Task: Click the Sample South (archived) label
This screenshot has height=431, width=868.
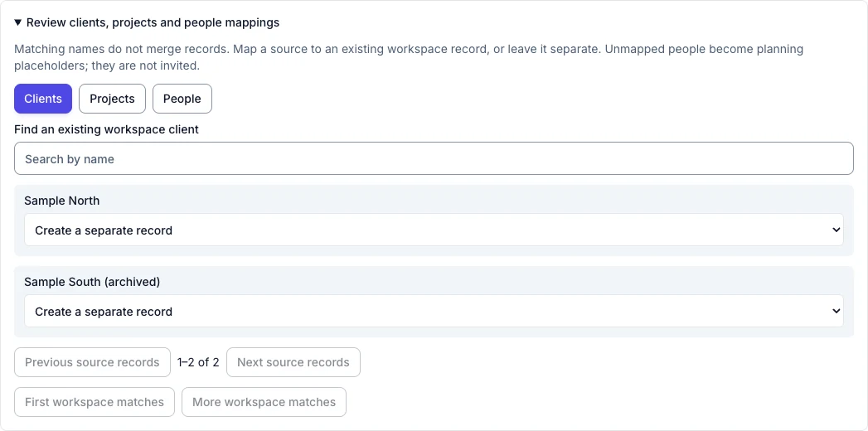Action: (x=92, y=282)
